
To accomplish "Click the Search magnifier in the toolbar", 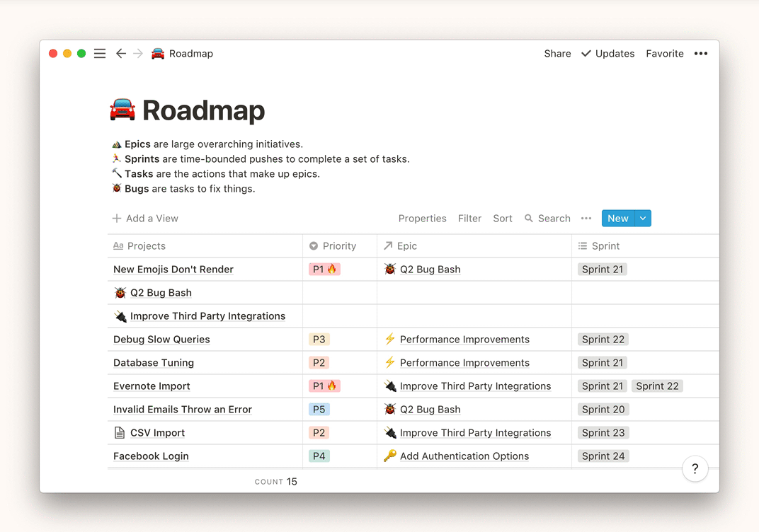I will 529,219.
